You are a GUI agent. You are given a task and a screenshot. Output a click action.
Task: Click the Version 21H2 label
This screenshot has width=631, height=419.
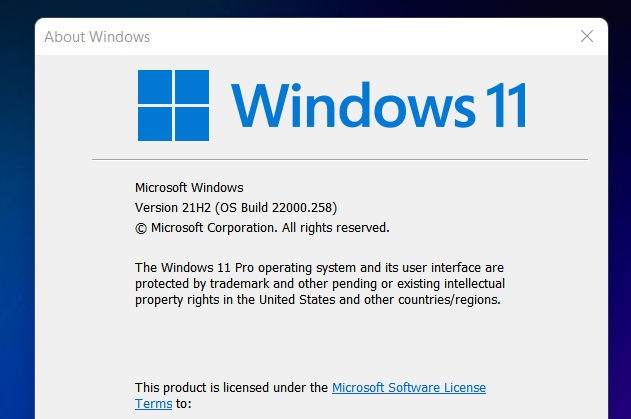coord(173,208)
